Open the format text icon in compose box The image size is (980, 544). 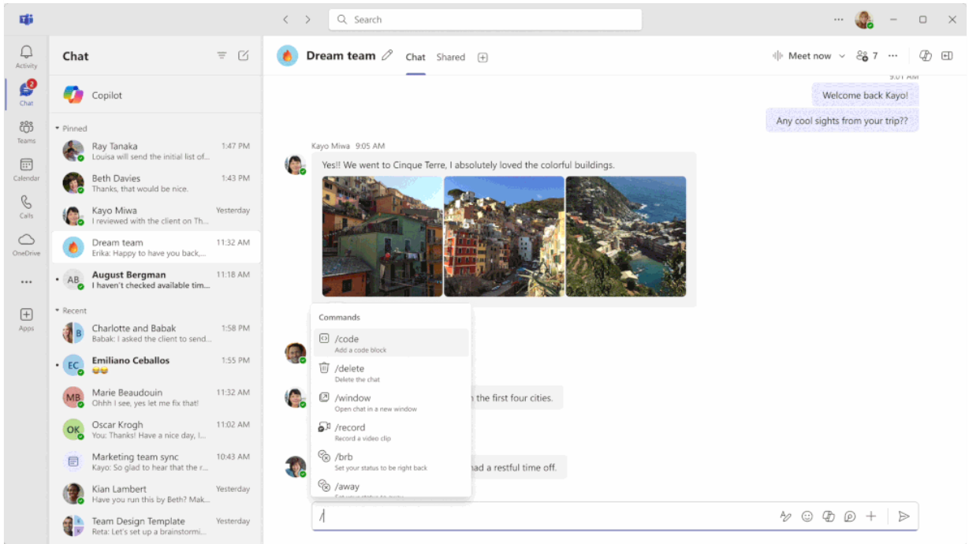(785, 516)
